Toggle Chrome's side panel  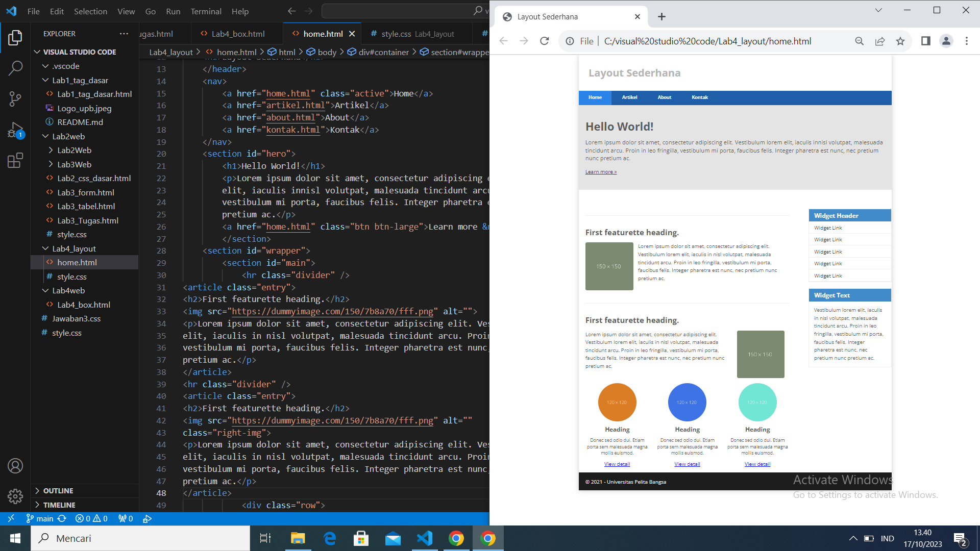925,41
